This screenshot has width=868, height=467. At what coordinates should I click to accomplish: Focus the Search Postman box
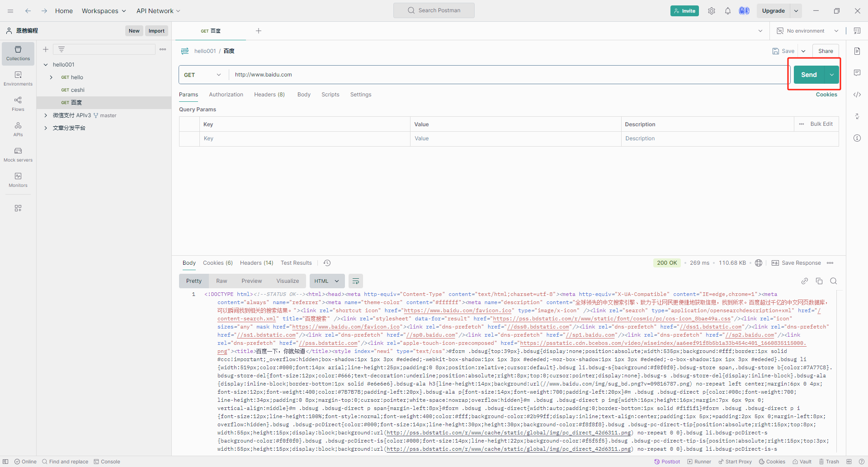[x=434, y=10]
